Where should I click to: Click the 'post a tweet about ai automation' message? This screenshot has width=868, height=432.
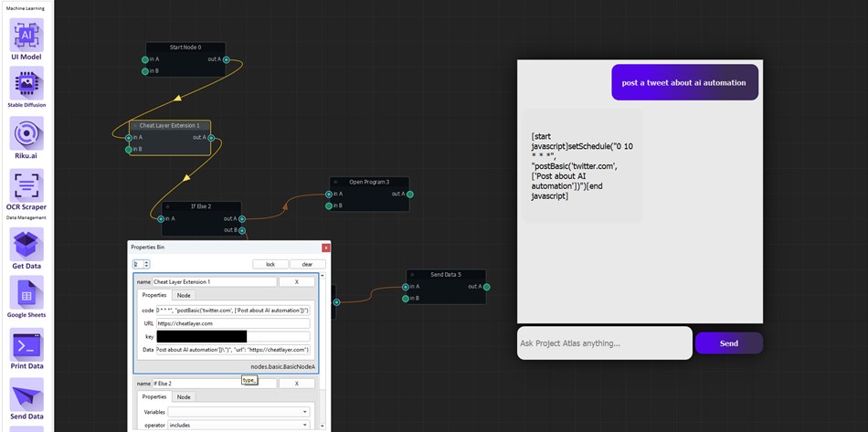pos(684,82)
